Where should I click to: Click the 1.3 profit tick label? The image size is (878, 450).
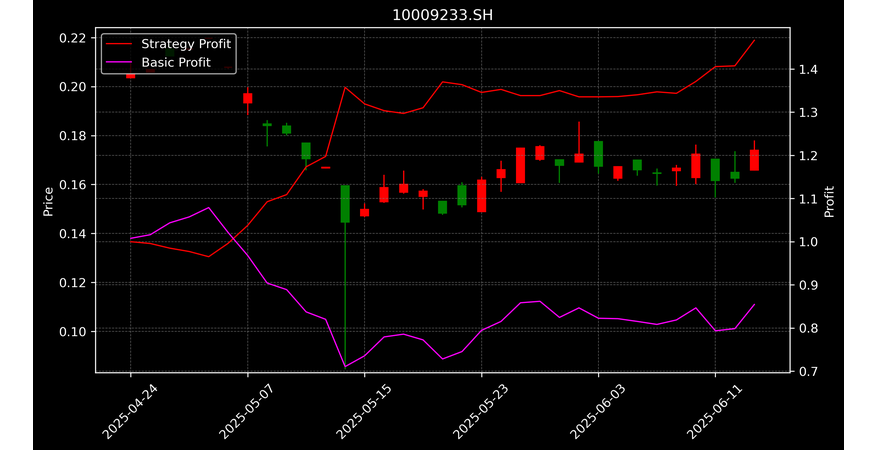click(807, 113)
